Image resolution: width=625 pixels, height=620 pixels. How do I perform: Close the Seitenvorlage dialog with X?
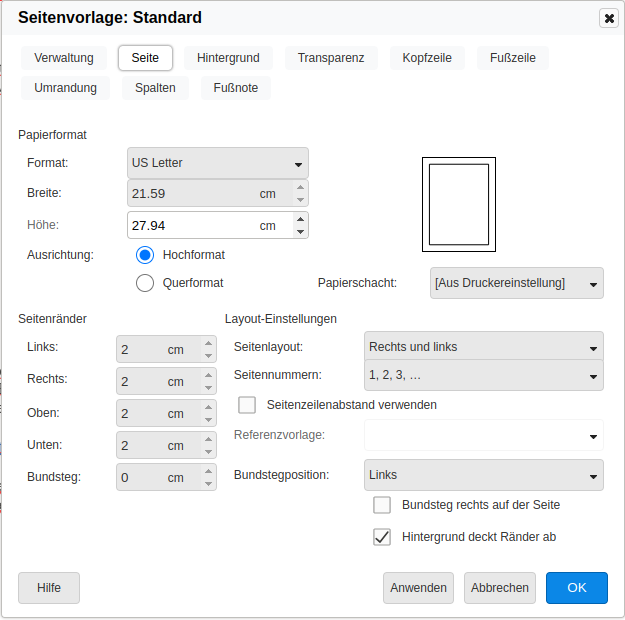tap(608, 18)
